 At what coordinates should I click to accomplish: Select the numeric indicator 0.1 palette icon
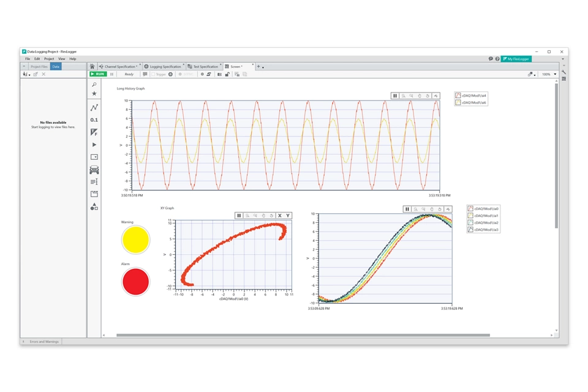tap(94, 120)
